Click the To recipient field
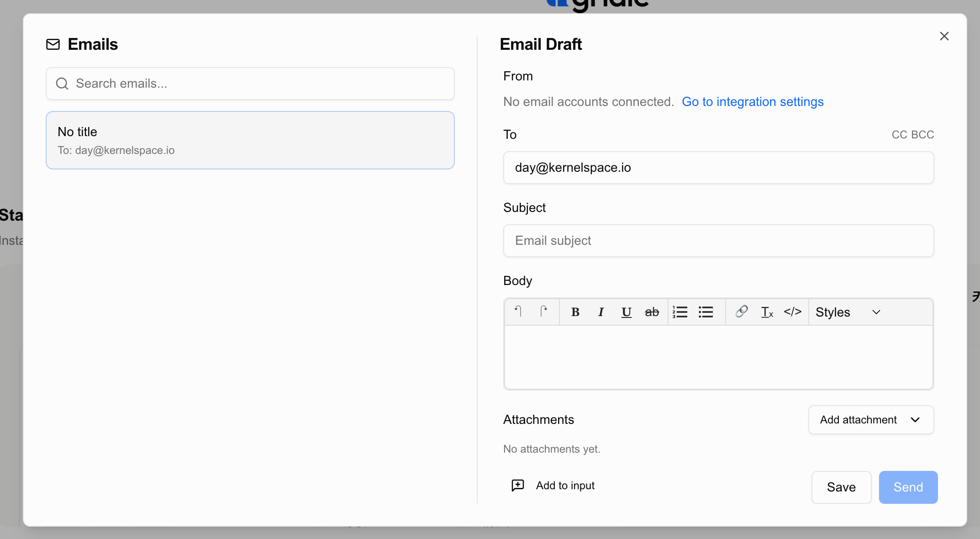This screenshot has width=980, height=539. point(718,168)
